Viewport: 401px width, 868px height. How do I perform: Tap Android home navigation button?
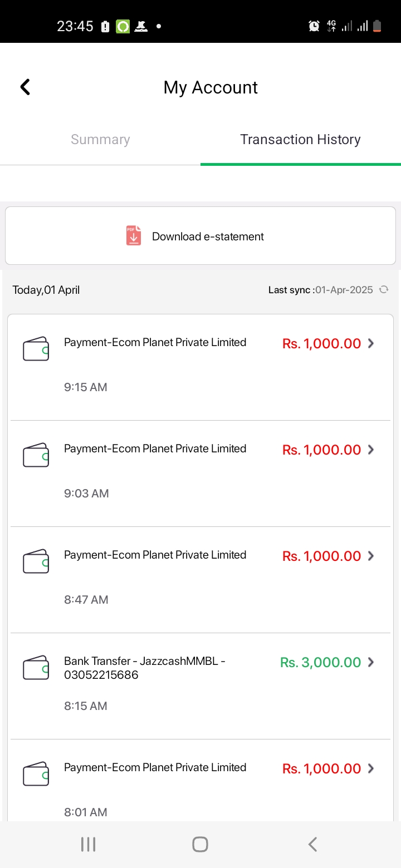pyautogui.click(x=200, y=844)
